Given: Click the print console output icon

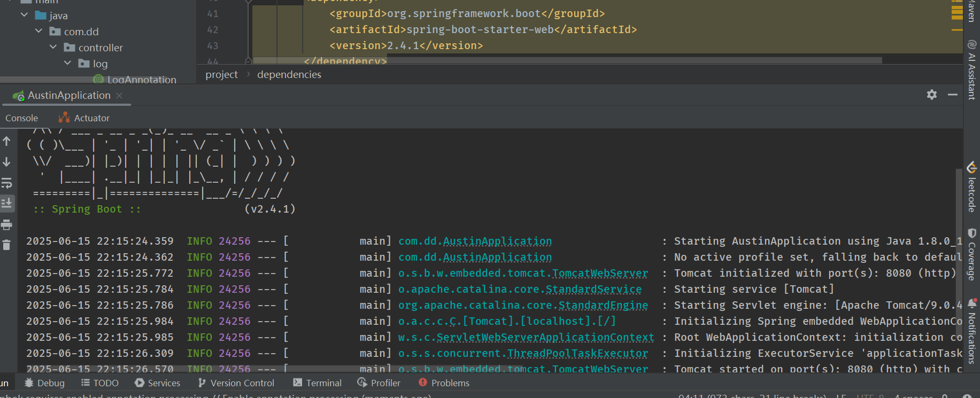Looking at the screenshot, I should pos(6,225).
